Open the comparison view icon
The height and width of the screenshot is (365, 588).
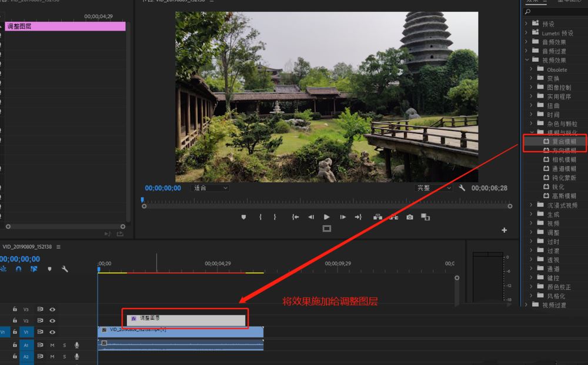(x=425, y=217)
